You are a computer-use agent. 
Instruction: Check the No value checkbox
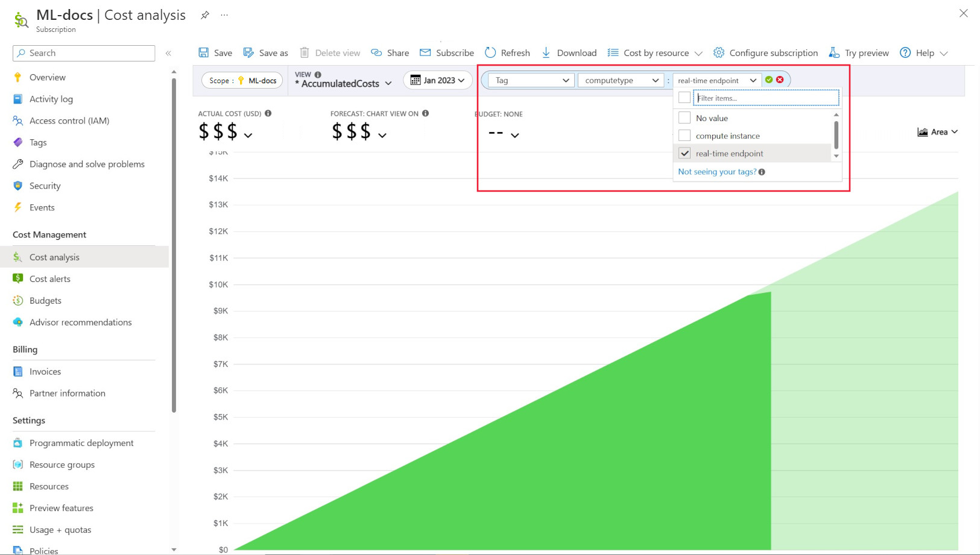684,118
